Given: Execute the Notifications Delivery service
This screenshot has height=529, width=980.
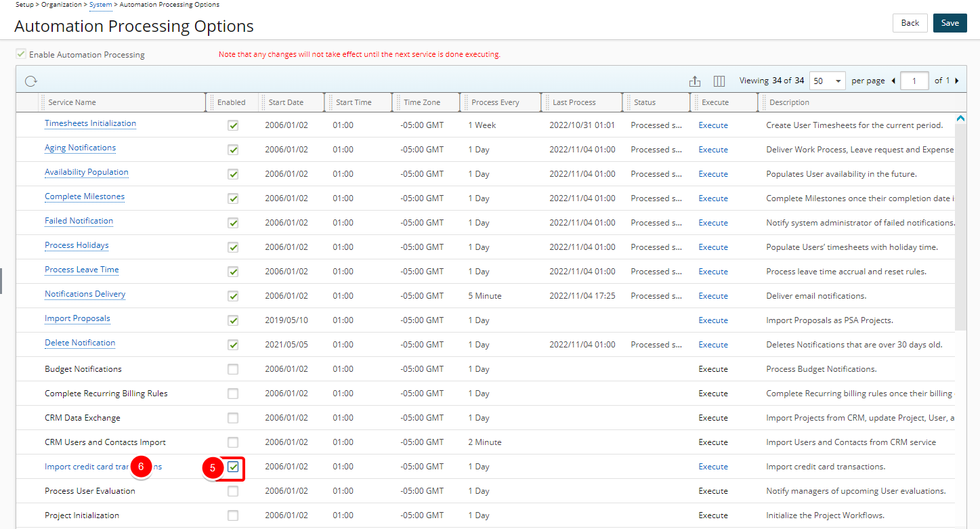Looking at the screenshot, I should coord(713,296).
